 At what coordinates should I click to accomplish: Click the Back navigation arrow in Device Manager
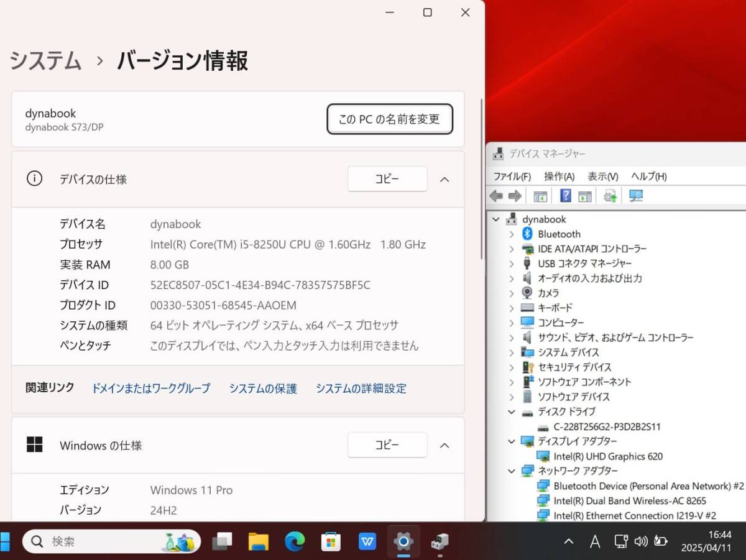pyautogui.click(x=496, y=196)
